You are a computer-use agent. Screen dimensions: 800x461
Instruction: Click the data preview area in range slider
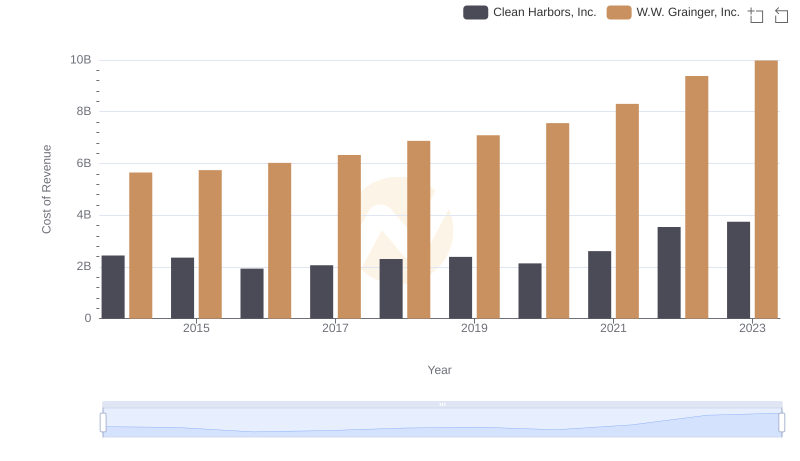coord(442,423)
